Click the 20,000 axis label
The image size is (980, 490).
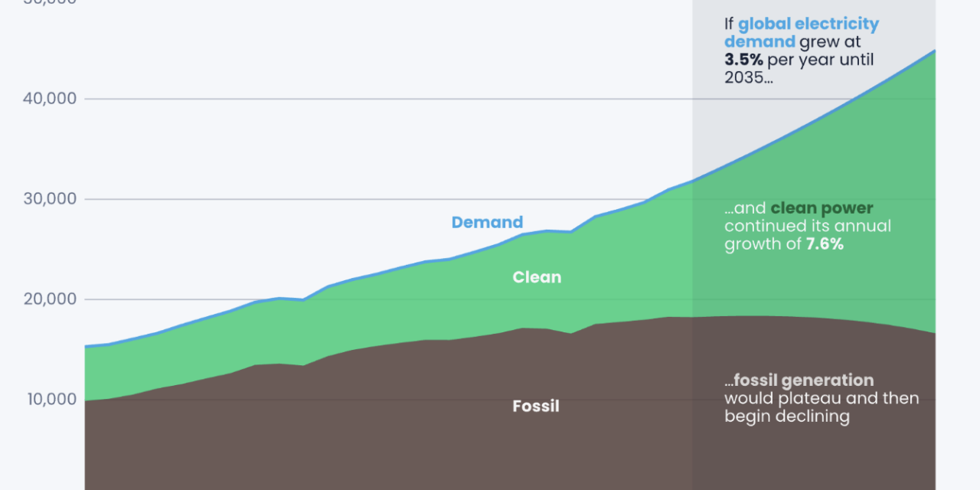[50, 299]
